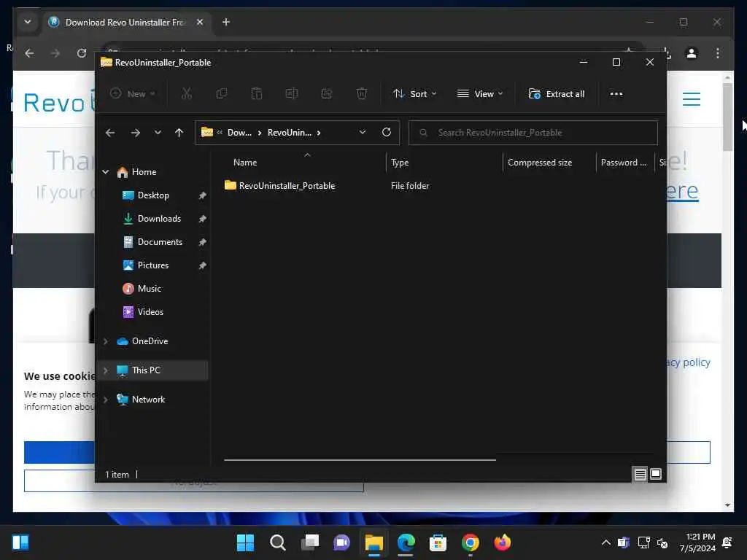Open Google Chrome from taskbar
Viewport: 747px width, 560px height.
470,542
